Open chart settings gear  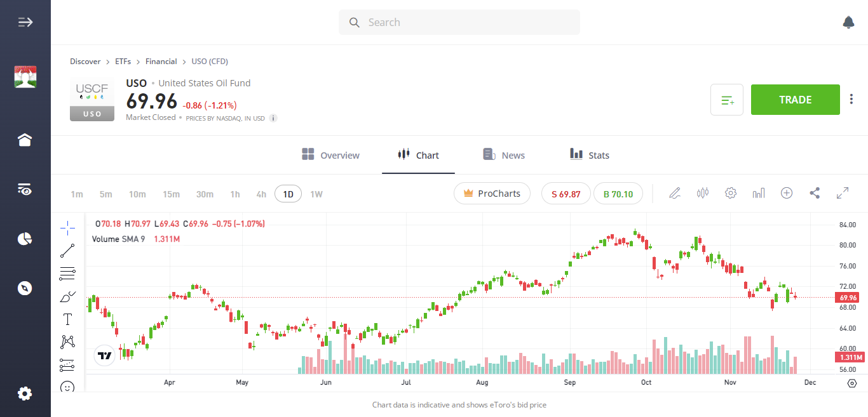pos(730,193)
